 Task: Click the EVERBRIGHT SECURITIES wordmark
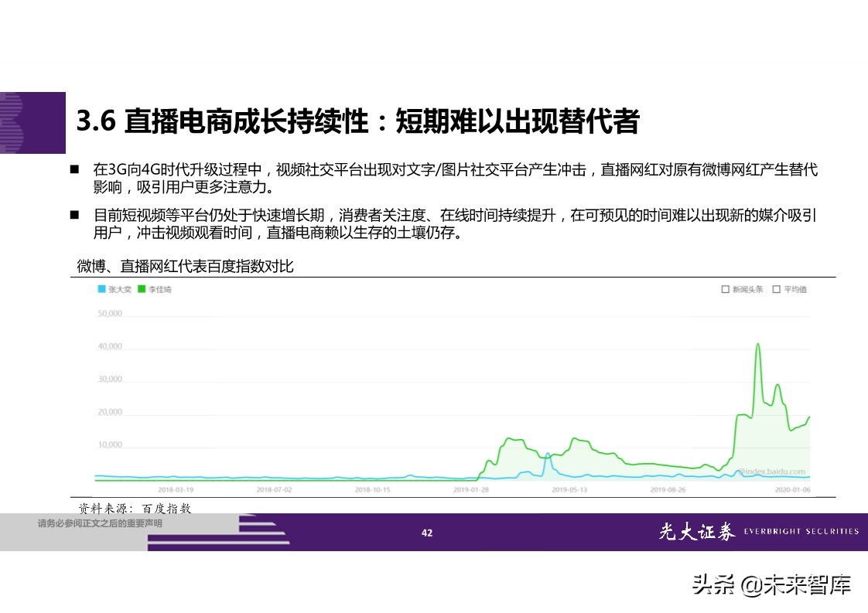coord(803,532)
